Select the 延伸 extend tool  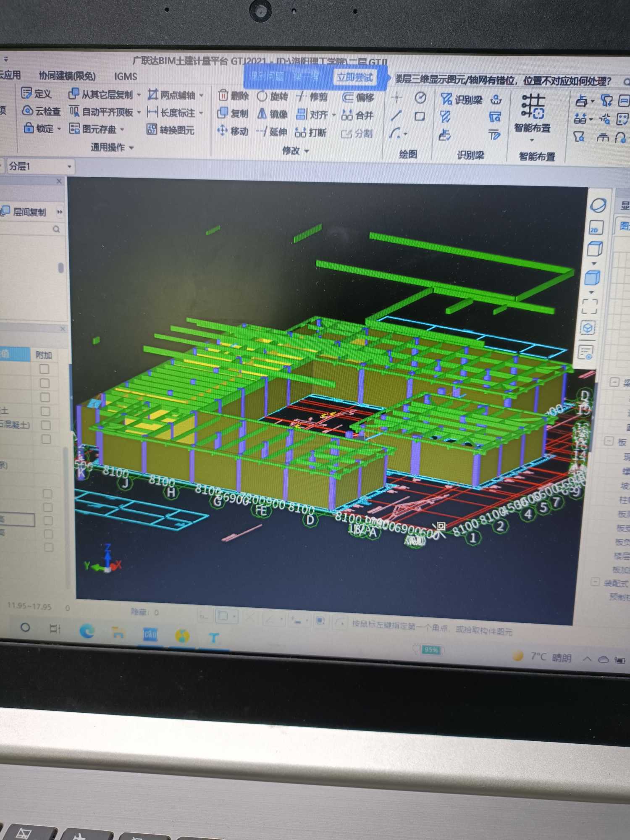pos(272,132)
